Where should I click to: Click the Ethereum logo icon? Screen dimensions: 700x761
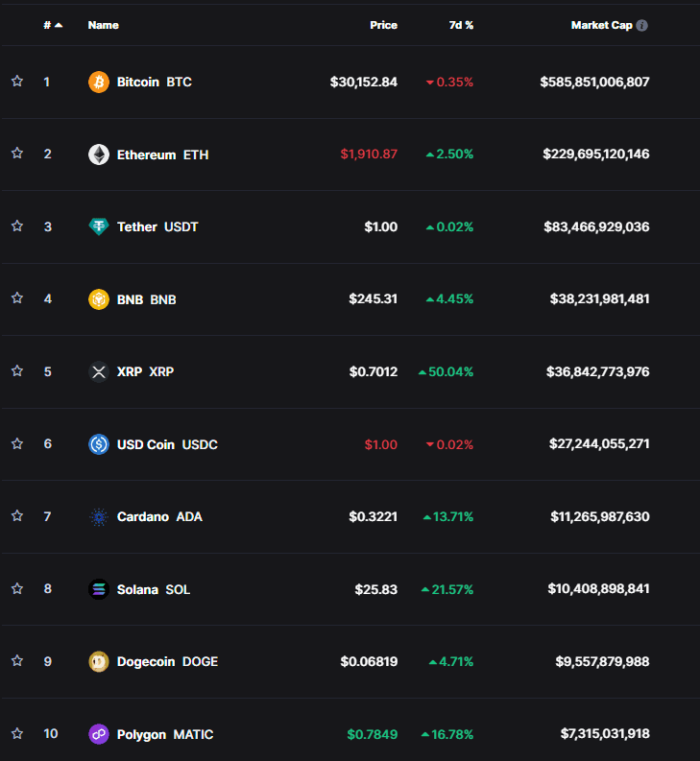click(x=99, y=155)
